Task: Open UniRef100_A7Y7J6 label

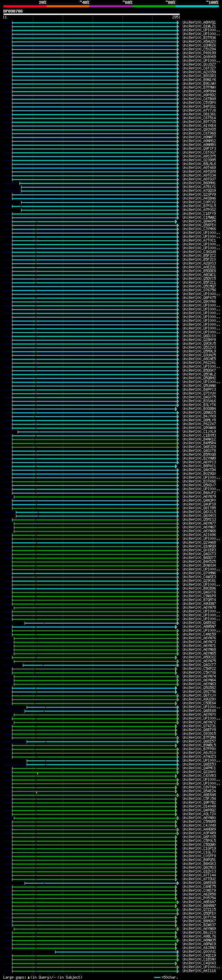Action: pyautogui.click(x=199, y=110)
